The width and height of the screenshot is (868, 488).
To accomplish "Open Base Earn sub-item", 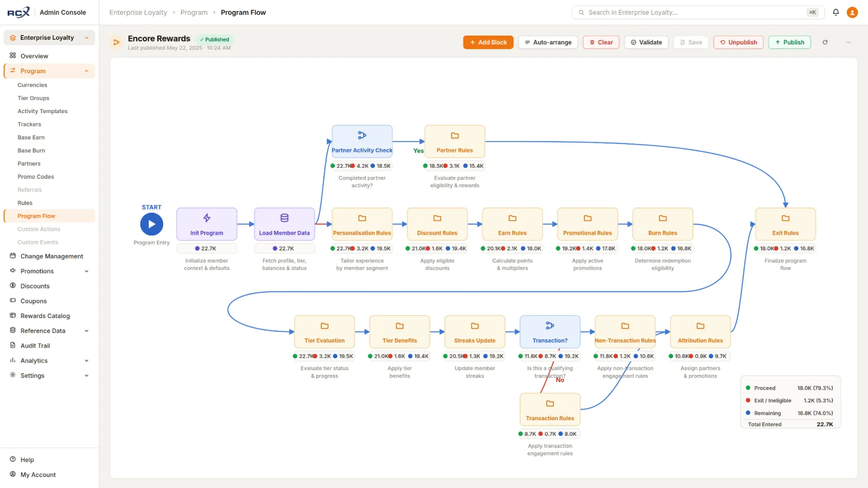I will tap(31, 137).
